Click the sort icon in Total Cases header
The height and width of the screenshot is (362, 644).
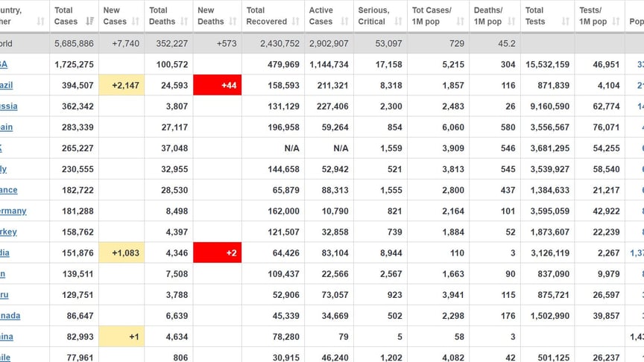pos(90,22)
